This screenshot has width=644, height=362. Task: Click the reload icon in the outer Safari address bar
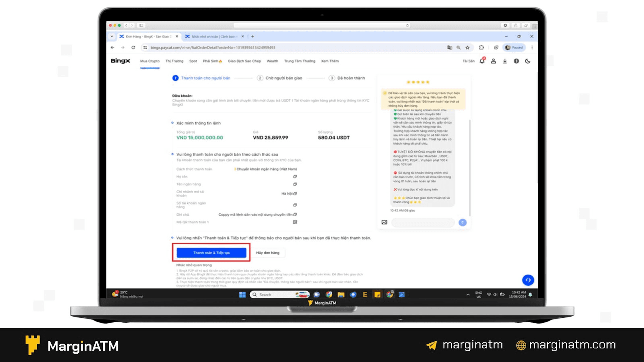pyautogui.click(x=407, y=25)
